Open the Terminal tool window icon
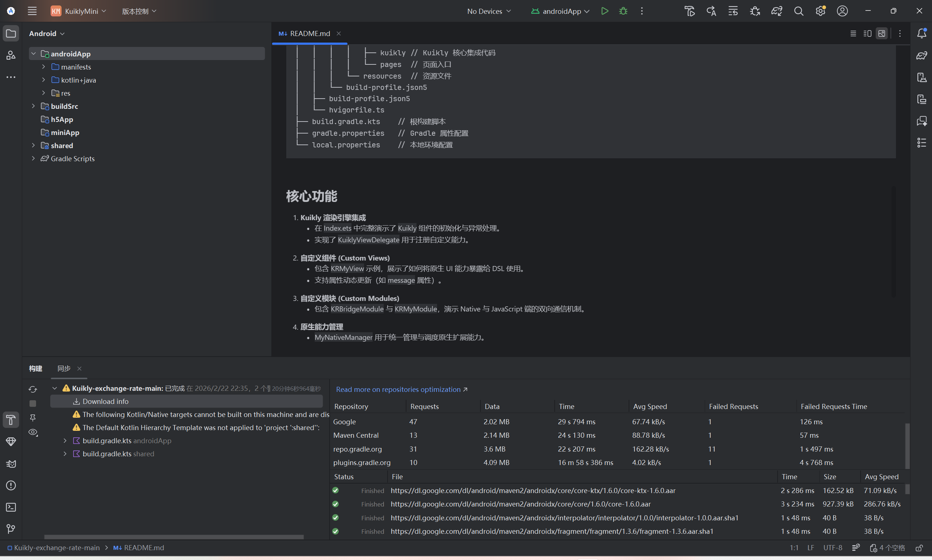Screen dimensions: 932x560 click(11, 507)
